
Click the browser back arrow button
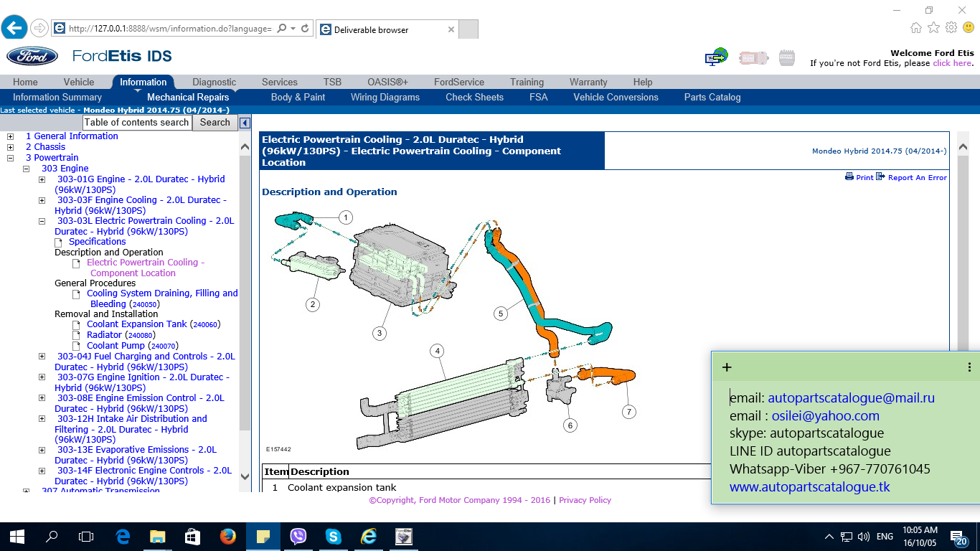coord(14,29)
